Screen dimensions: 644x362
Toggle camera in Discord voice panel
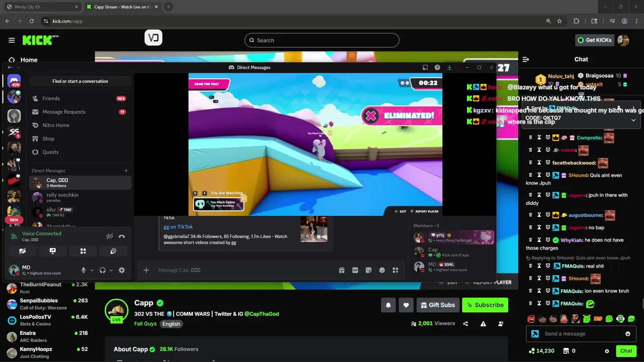coord(22,251)
